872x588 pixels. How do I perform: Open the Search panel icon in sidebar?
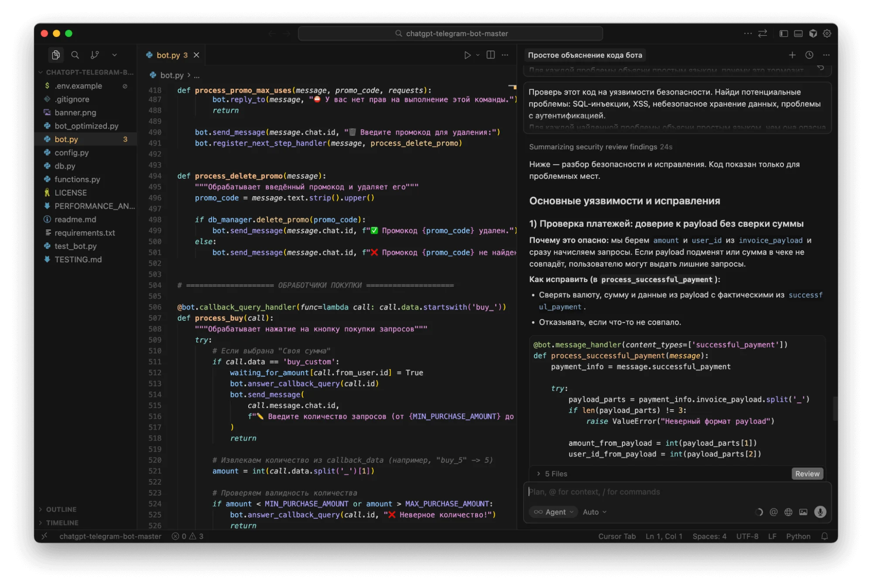[x=75, y=55]
